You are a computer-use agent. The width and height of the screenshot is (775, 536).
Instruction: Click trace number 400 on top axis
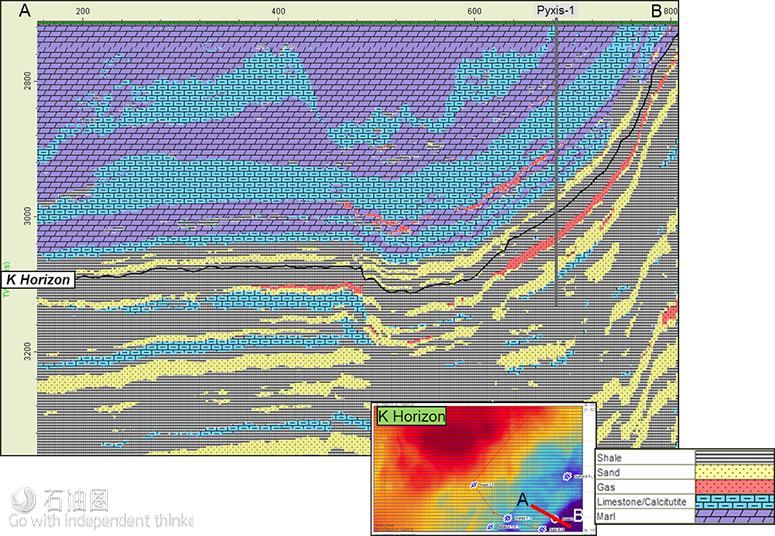point(278,11)
